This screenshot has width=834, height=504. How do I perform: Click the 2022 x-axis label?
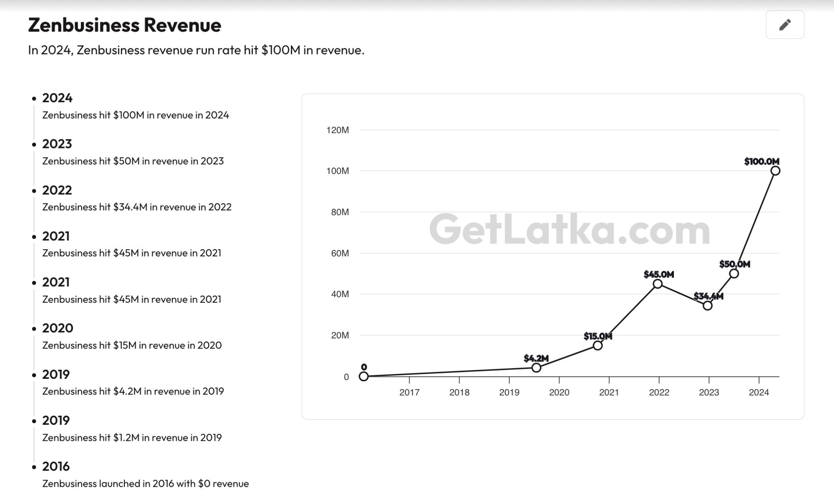pyautogui.click(x=659, y=393)
